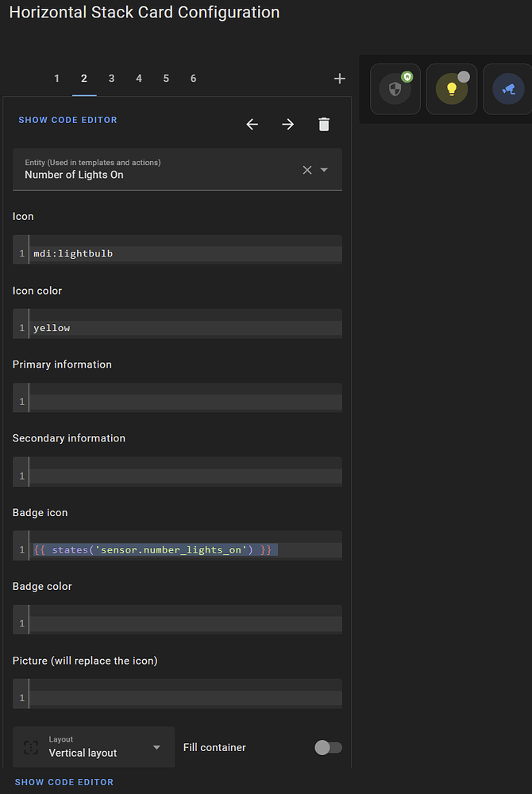532x794 pixels.
Task: Click the camera preview chip
Action: click(x=507, y=89)
